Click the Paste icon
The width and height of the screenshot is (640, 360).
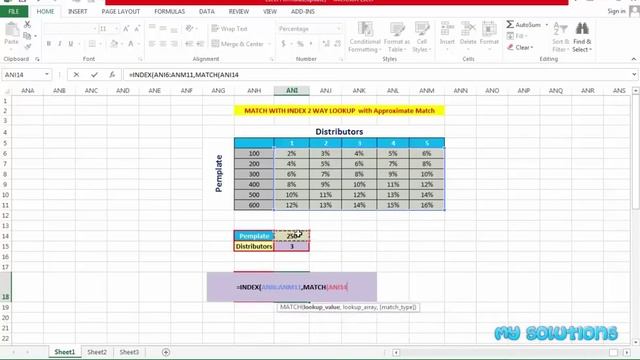pos(11,30)
